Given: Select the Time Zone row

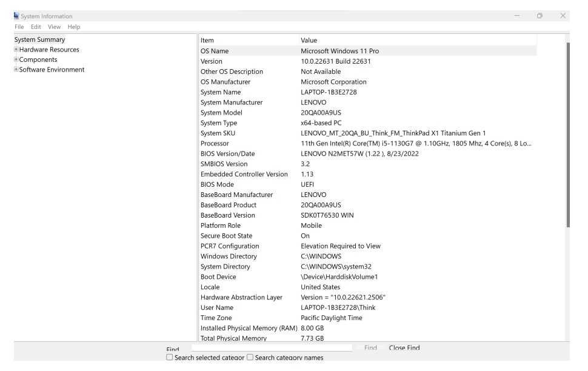Looking at the screenshot, I should 367,318.
